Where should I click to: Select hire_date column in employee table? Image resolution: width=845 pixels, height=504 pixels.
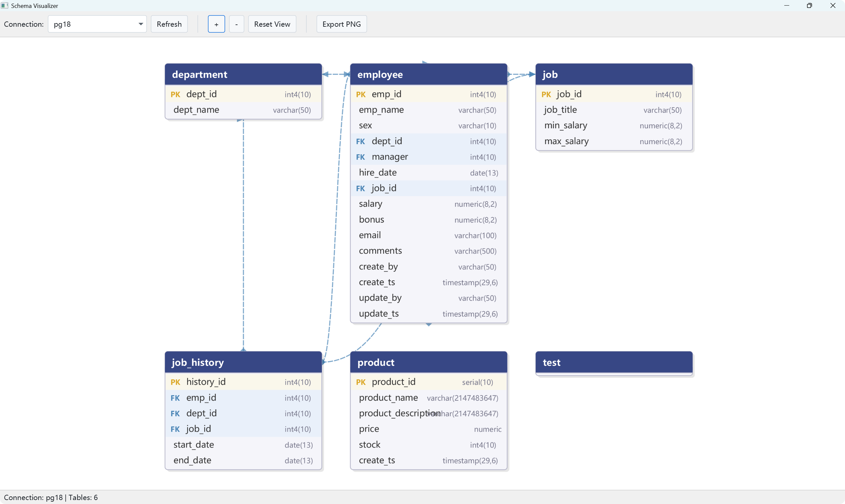pos(428,173)
